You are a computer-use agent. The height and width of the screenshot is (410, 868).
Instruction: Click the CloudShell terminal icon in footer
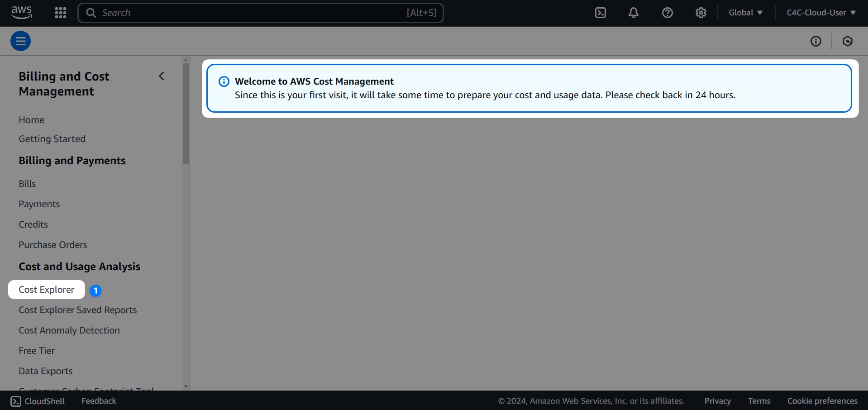point(16,401)
